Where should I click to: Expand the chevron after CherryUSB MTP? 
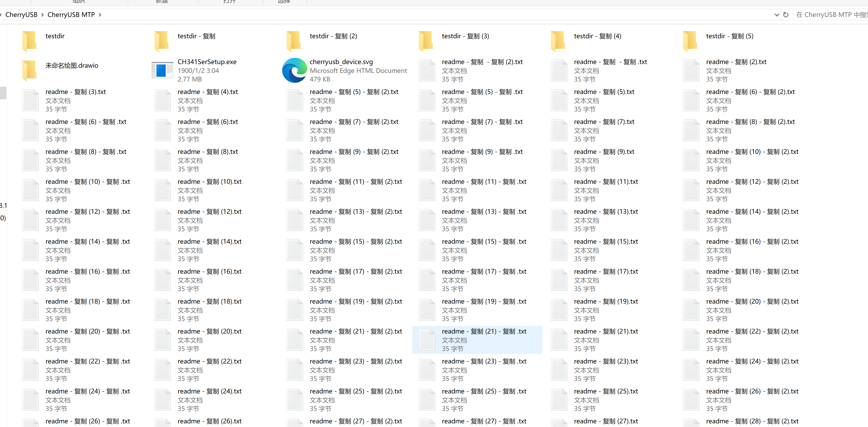point(100,15)
